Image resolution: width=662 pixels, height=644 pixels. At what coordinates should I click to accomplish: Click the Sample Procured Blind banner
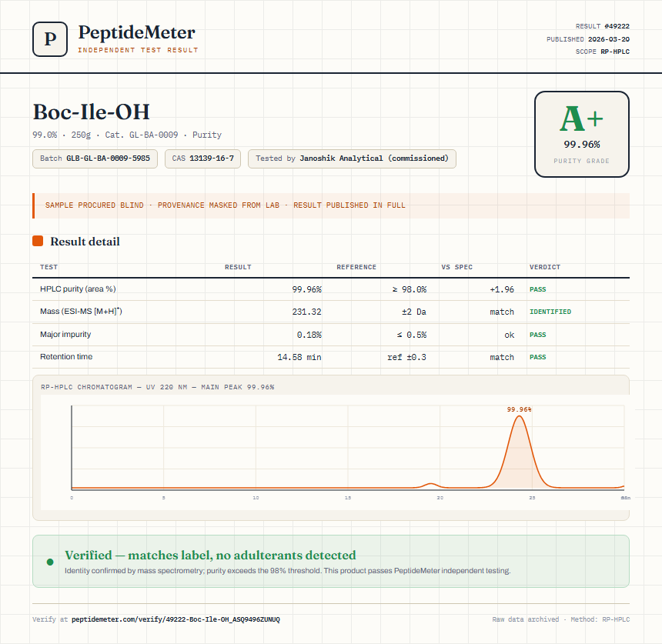(331, 205)
